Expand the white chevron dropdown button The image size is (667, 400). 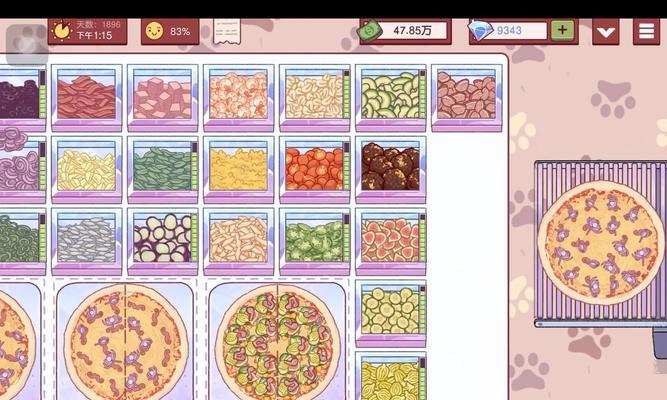[x=605, y=31]
